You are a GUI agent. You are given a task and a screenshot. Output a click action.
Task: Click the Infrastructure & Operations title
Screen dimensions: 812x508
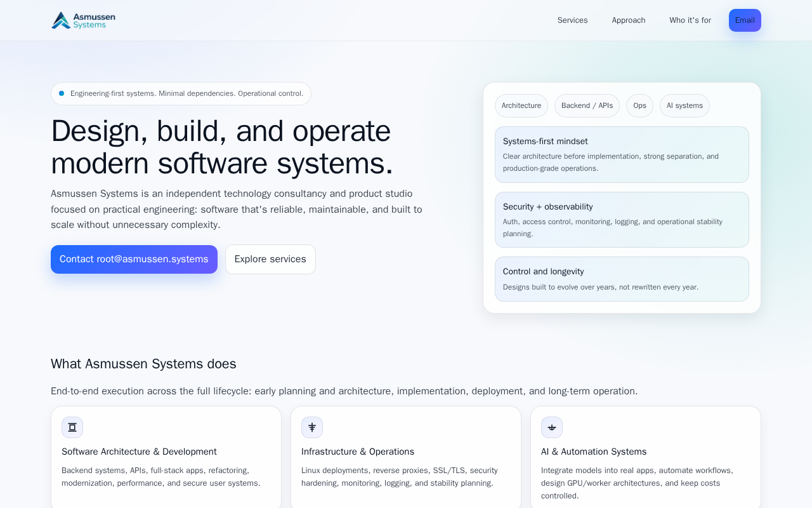tap(358, 451)
